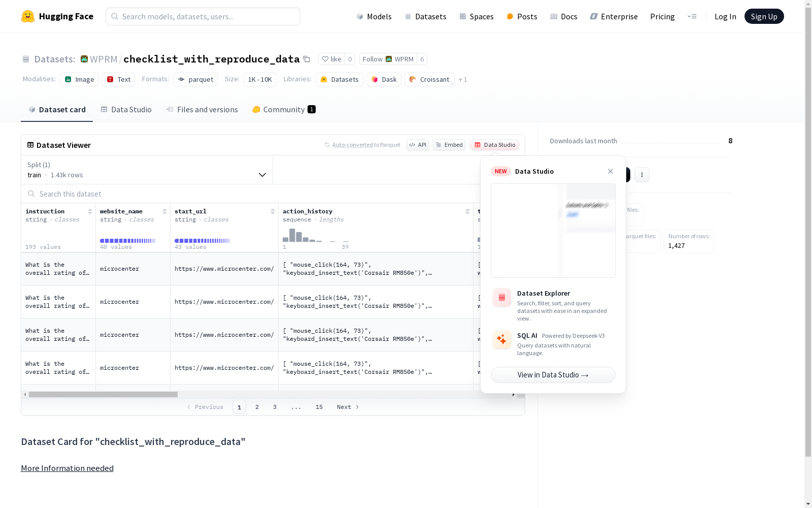Click the action_history lengths histogram

pyautogui.click(x=316, y=235)
